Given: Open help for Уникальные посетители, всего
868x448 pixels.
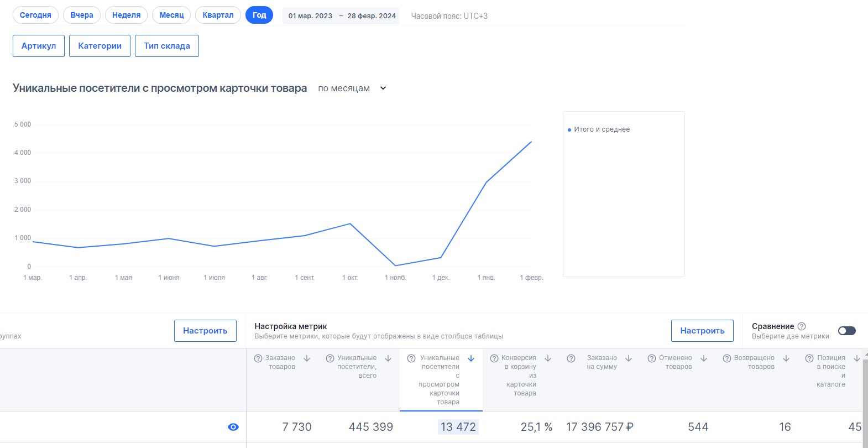Looking at the screenshot, I should click(330, 358).
